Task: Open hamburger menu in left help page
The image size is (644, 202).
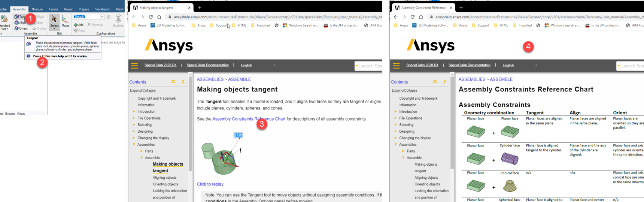Action: tap(134, 66)
